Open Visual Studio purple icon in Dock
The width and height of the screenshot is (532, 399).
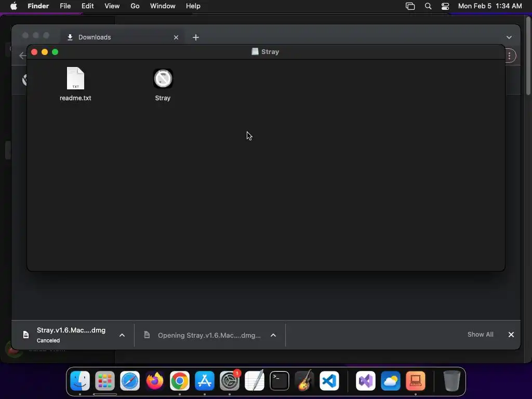click(365, 381)
